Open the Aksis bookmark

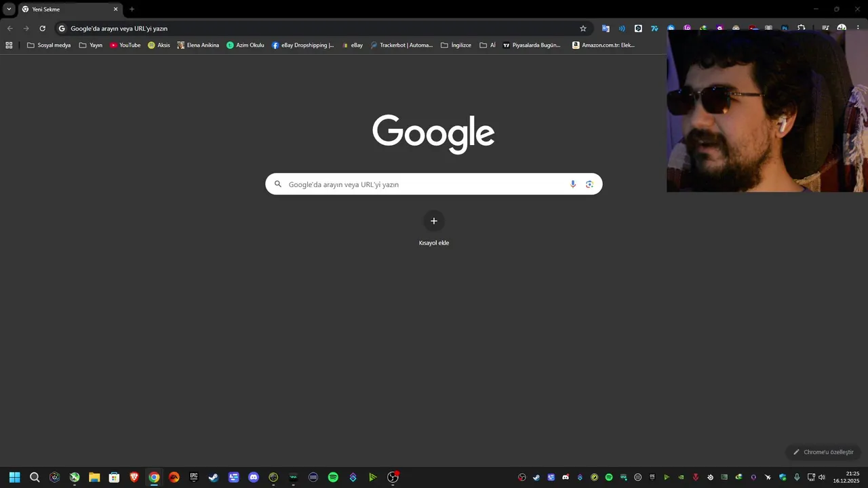tap(159, 45)
